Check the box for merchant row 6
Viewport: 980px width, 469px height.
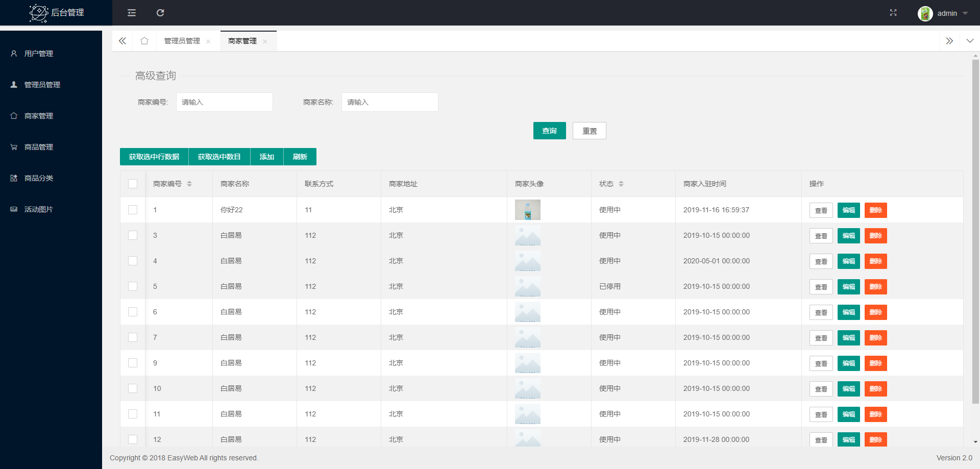[x=133, y=312]
